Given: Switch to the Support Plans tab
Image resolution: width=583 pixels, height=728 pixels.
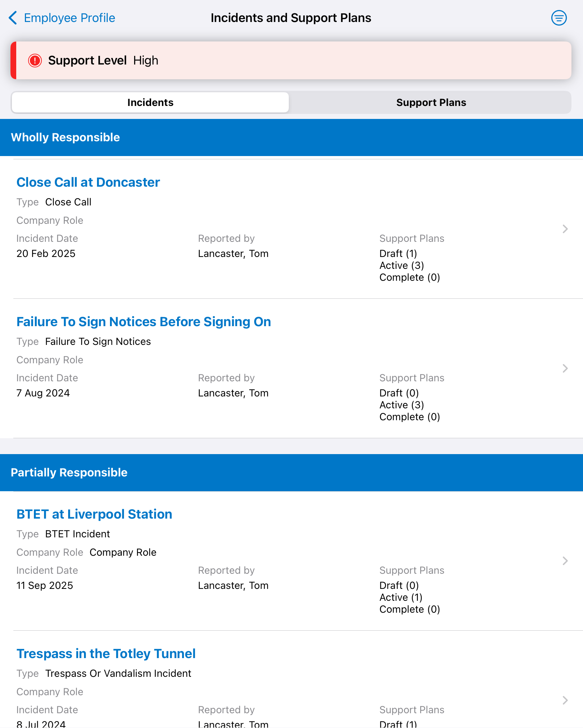Looking at the screenshot, I should pos(431,103).
